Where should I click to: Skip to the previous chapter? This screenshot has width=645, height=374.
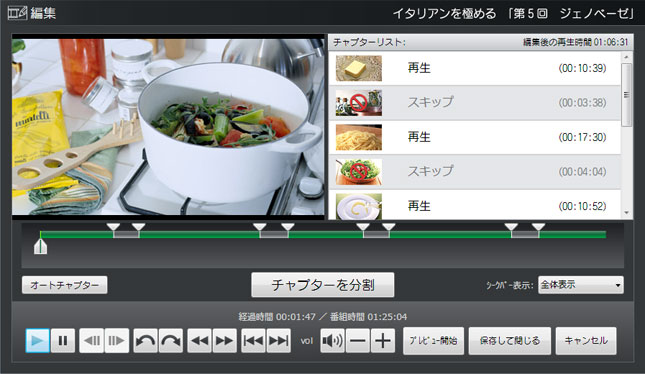(x=253, y=341)
